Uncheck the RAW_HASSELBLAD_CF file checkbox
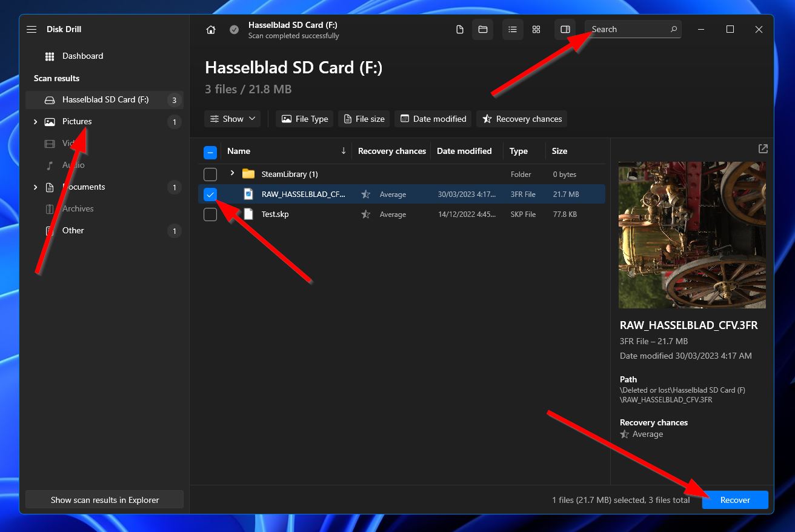Screen dimensions: 795x532 210,195
